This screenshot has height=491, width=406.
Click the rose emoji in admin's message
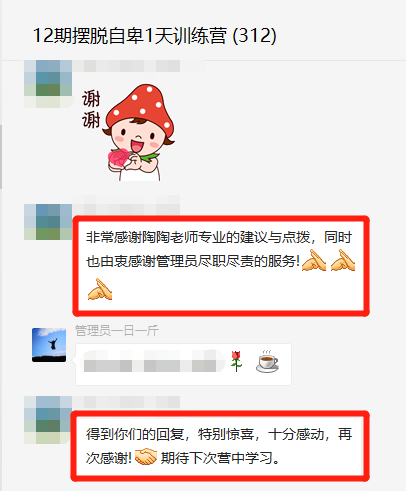pyautogui.click(x=236, y=361)
